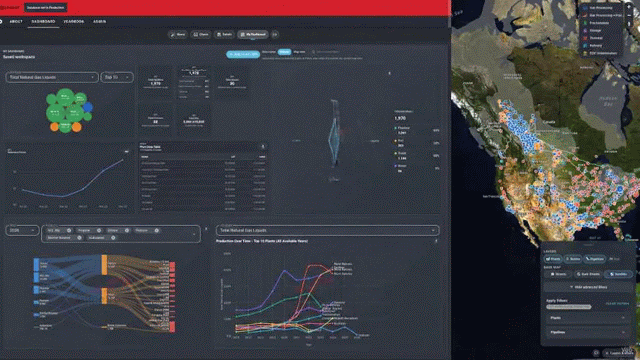Viewport: 640px width, 360px height.
Task: Select the Charts pill in the view switcher
Action: [201, 35]
